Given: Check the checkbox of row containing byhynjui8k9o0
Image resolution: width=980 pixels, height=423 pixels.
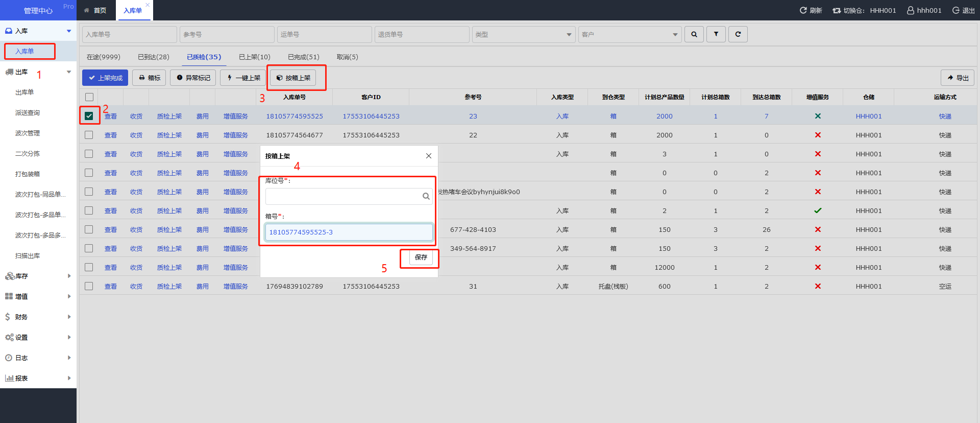Looking at the screenshot, I should click(x=89, y=192).
